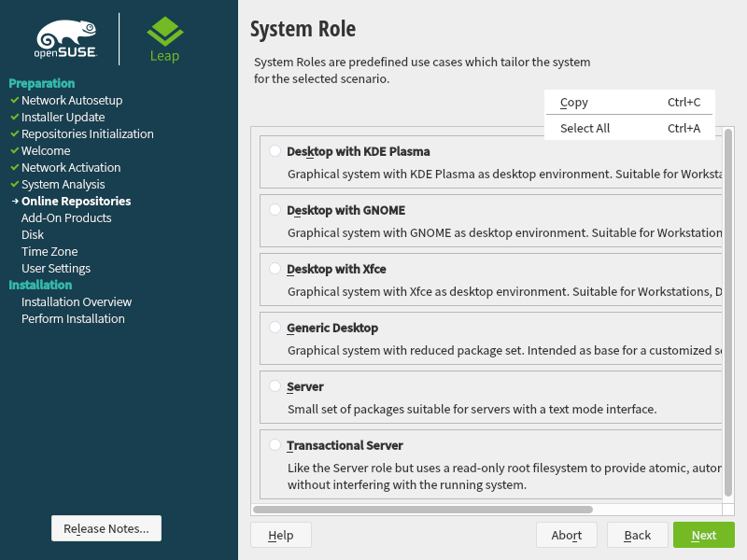
Task: Pick the Generic Desktop radio button
Action: pos(275,328)
